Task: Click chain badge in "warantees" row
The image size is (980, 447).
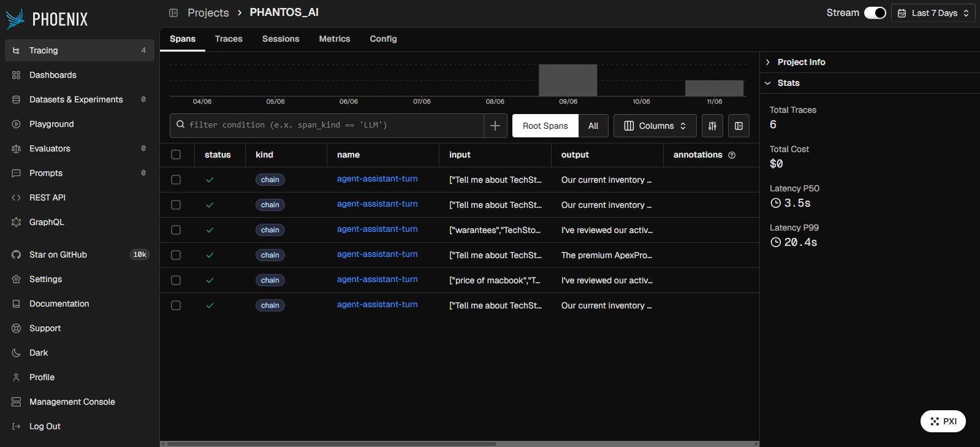Action: [x=270, y=230]
